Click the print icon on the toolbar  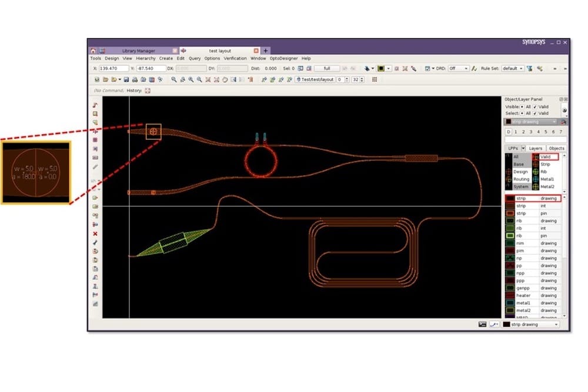tap(133, 80)
